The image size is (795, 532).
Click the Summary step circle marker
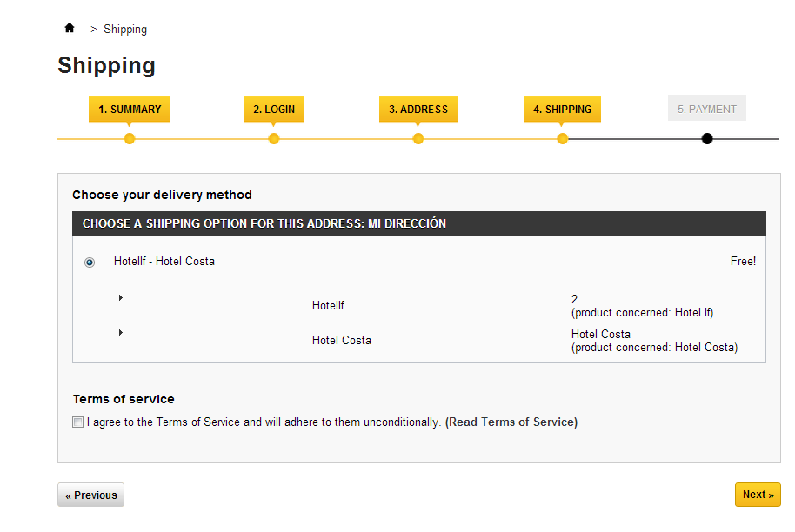tap(130, 139)
